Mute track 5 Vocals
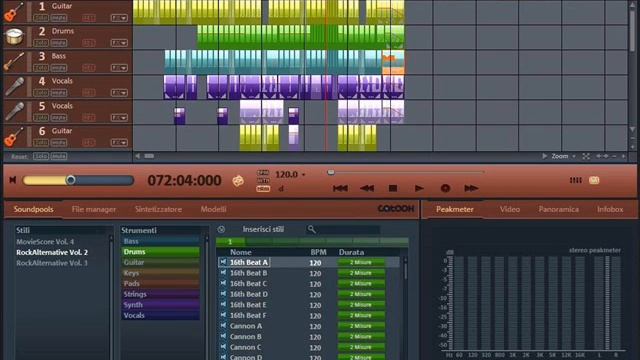 tap(59, 118)
